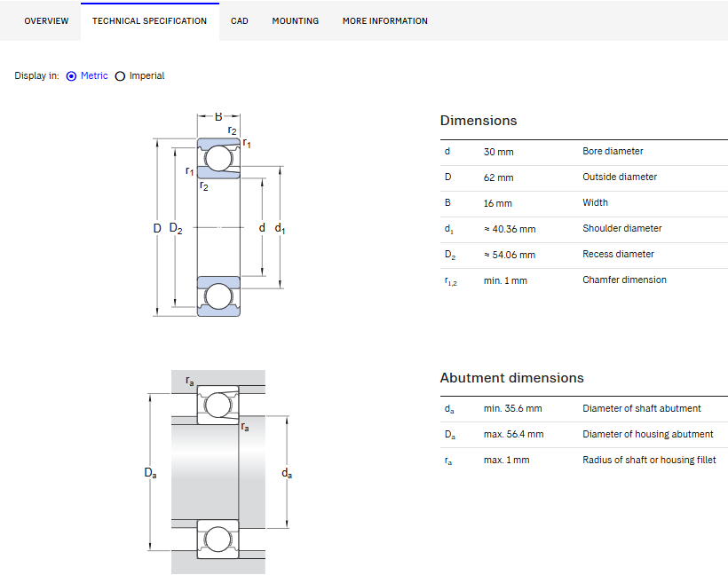
Task: Click the "max. 1 mm" fillet value
Action: [506, 460]
